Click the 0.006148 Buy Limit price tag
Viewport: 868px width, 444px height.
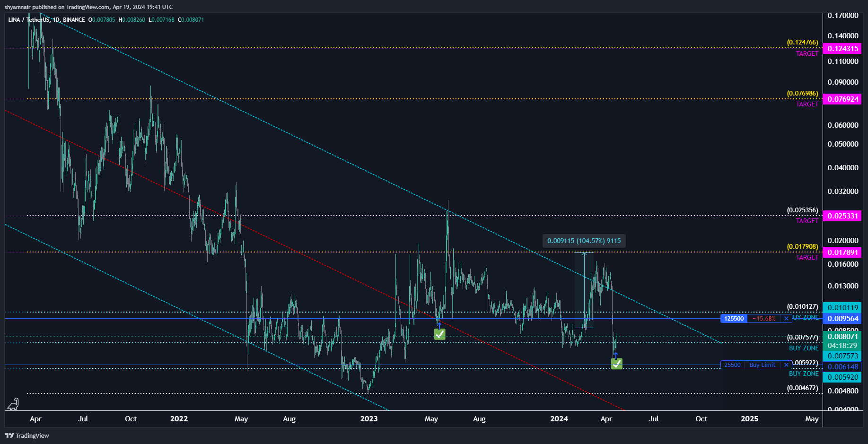[x=842, y=366]
